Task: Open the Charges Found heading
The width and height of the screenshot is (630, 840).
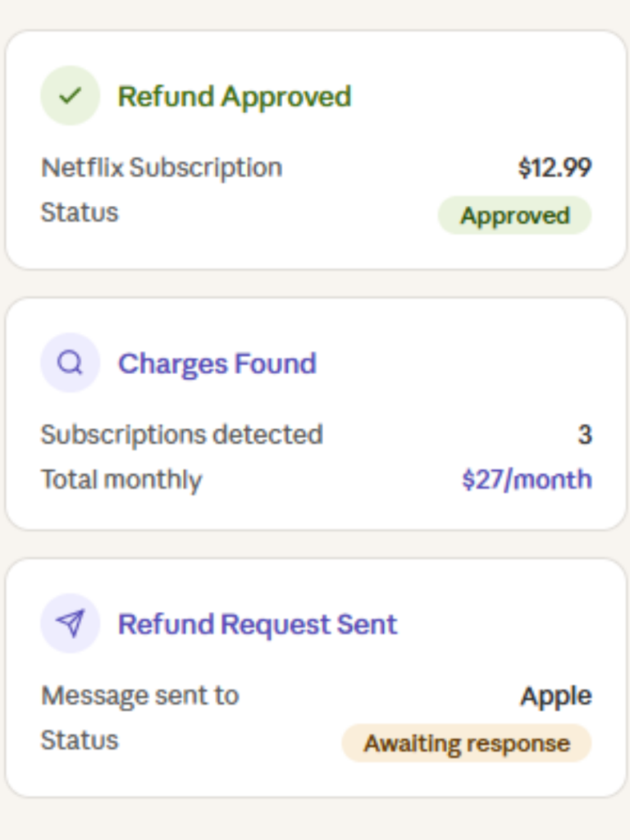Action: coord(217,363)
